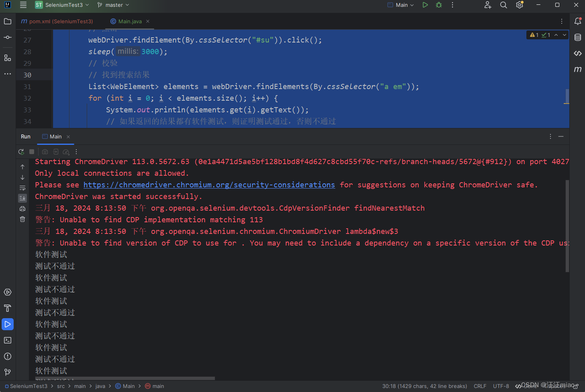This screenshot has width=585, height=392.
Task: Open the Database tool window
Action: pos(578,37)
